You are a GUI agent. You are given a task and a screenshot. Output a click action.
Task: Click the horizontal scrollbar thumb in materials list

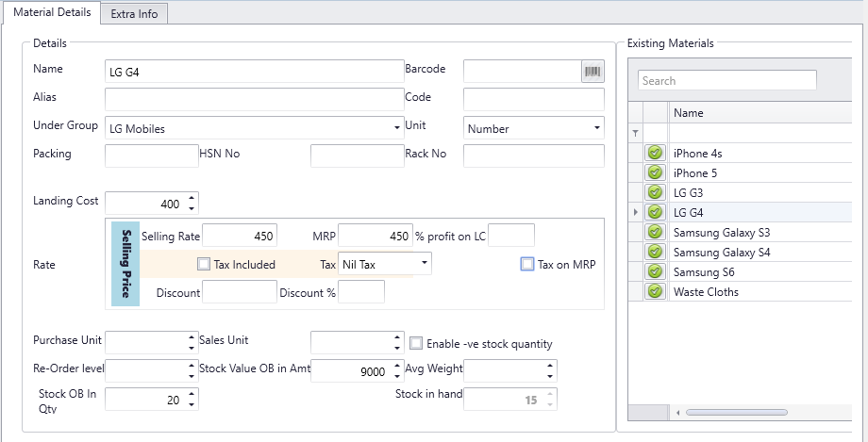pos(737,413)
